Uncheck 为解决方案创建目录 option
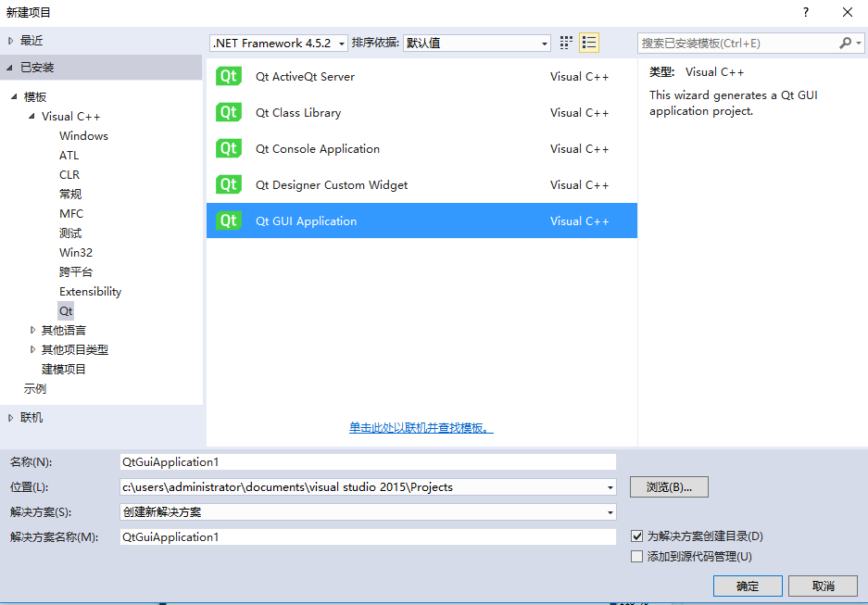Screen dimensions: 868x605 click(x=636, y=536)
